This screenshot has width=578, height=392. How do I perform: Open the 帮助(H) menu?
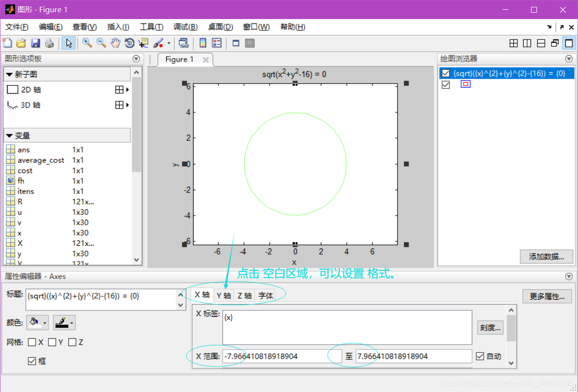click(x=293, y=27)
